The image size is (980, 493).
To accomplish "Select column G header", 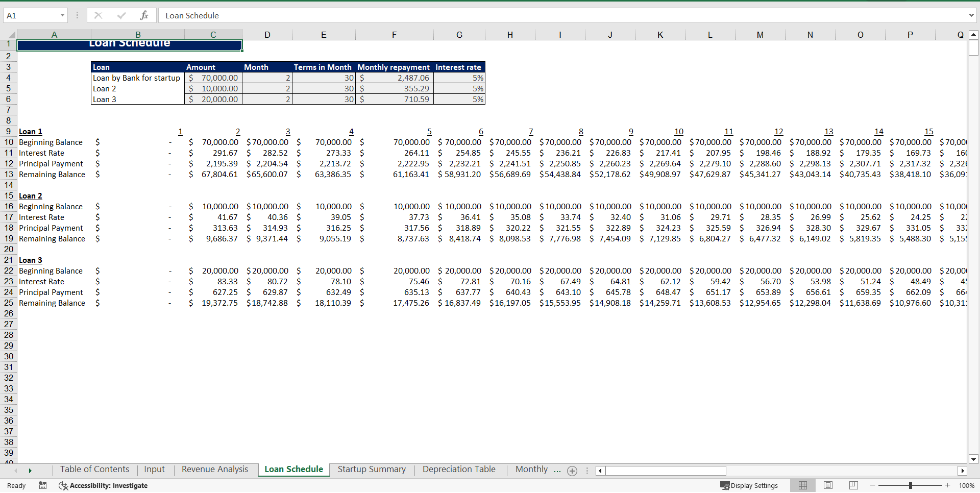I will coord(459,35).
